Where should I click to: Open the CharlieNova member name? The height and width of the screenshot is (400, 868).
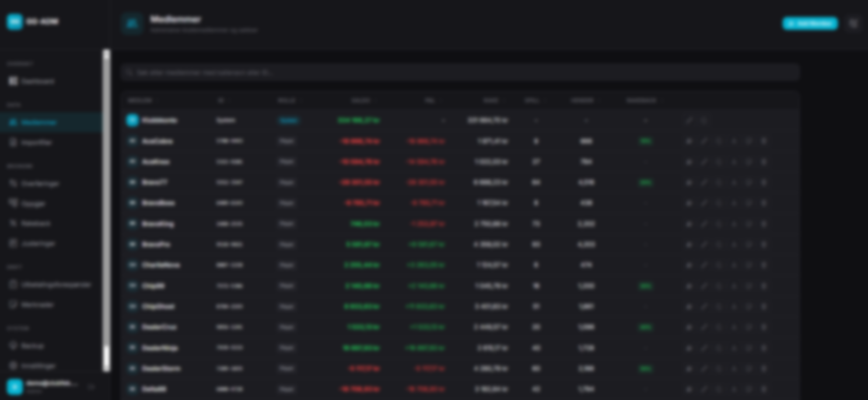pyautogui.click(x=161, y=265)
